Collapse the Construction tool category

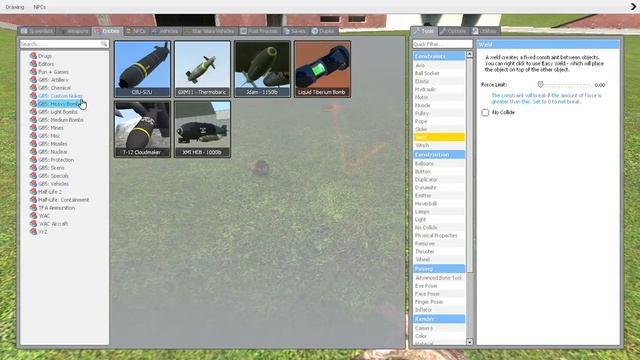(x=439, y=154)
